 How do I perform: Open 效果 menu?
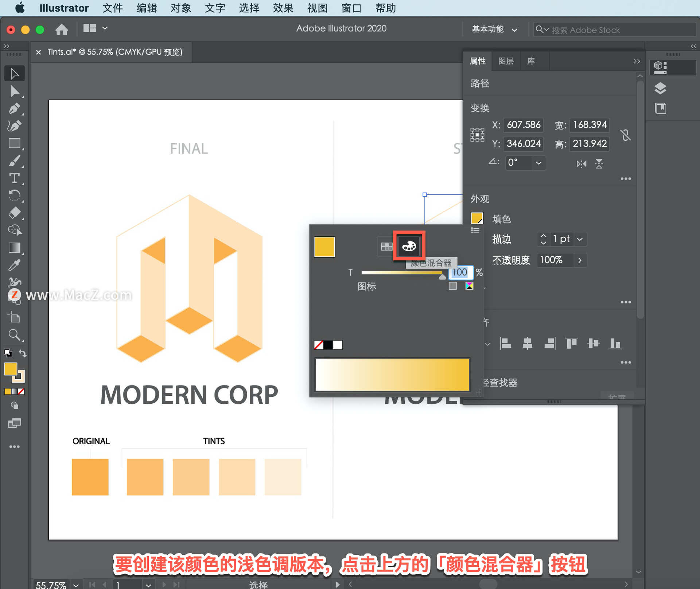click(x=283, y=8)
